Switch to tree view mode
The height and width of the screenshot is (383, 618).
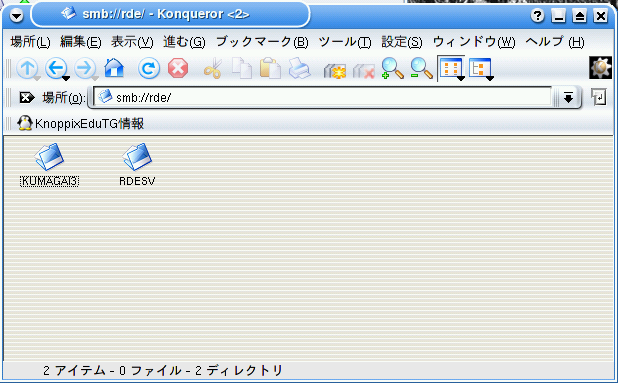tap(479, 69)
